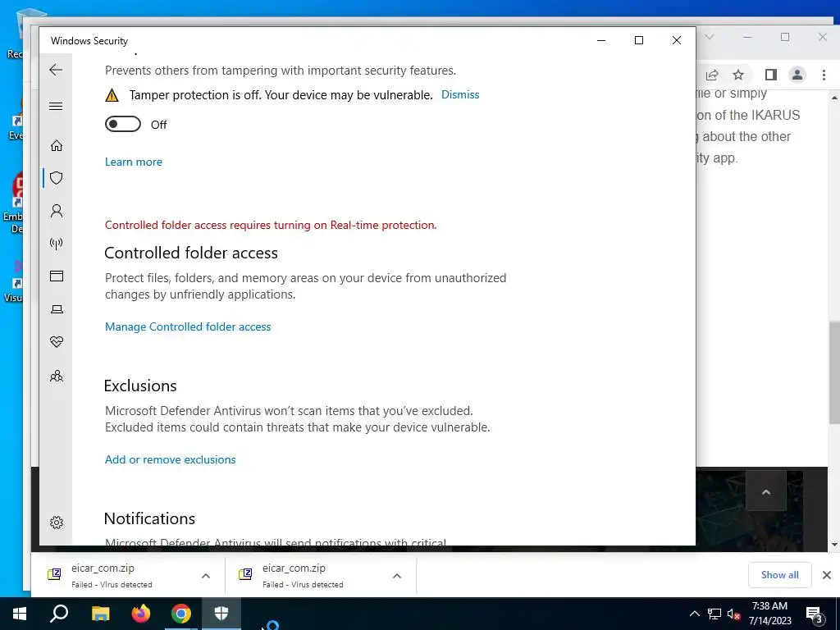Click the Chrome share page icon
The height and width of the screenshot is (630, 840).
coord(712,75)
